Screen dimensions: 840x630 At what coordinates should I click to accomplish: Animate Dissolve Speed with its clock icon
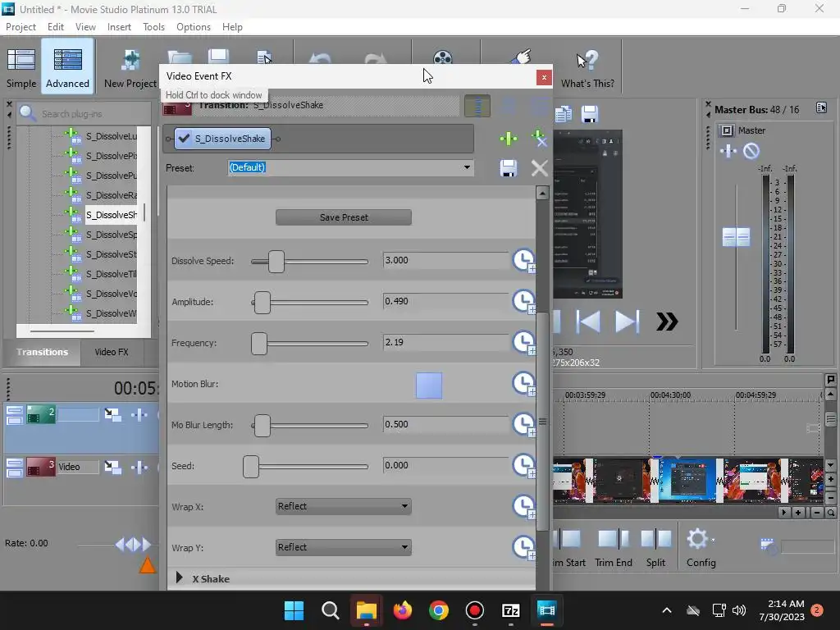click(524, 261)
